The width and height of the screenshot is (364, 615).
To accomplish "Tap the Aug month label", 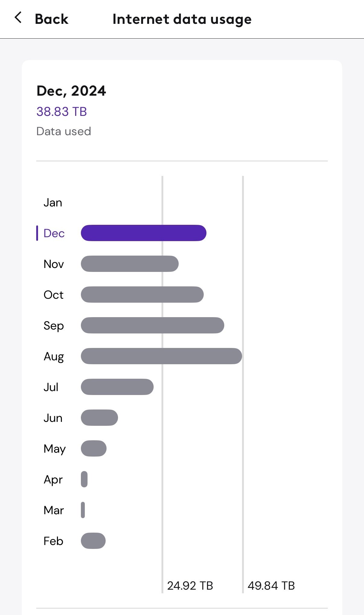I will (54, 356).
